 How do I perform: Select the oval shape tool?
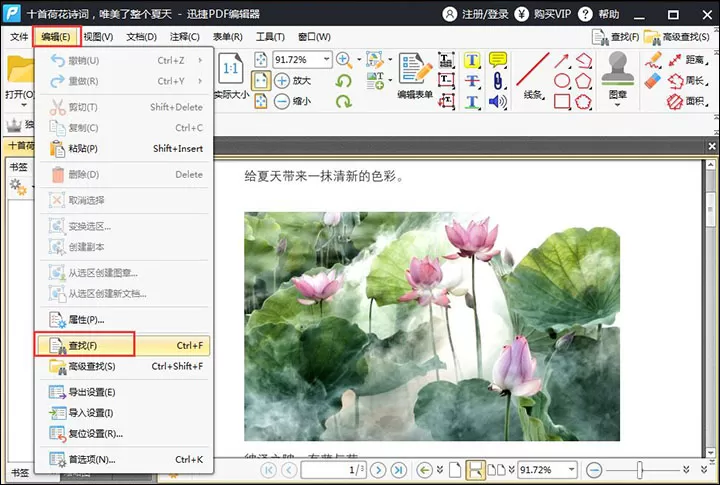(x=562, y=80)
